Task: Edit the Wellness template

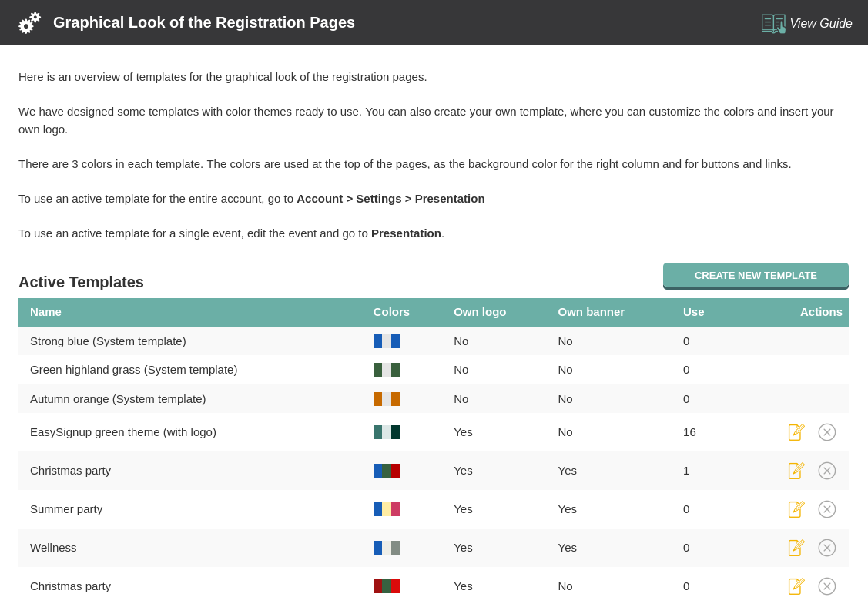Action: 796,548
